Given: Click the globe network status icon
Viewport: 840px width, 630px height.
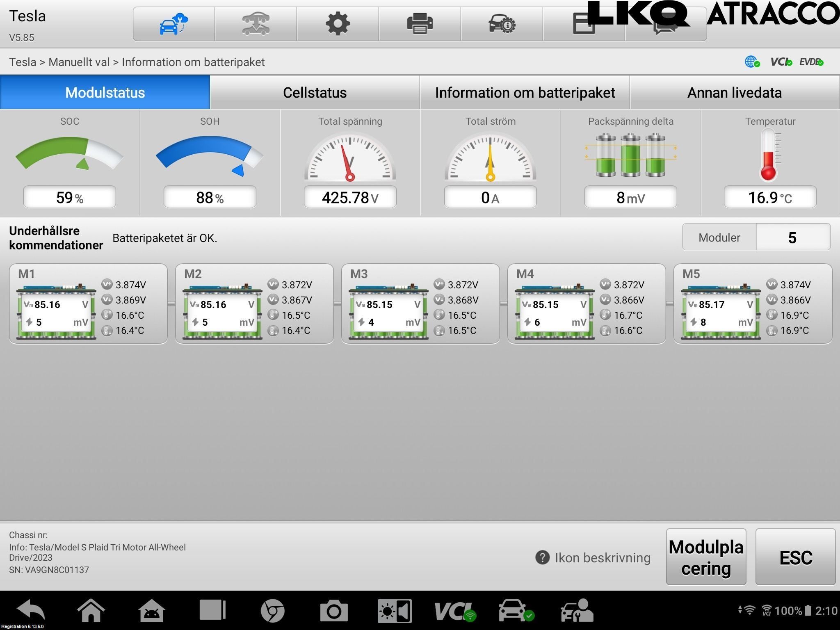Looking at the screenshot, I should (x=752, y=62).
